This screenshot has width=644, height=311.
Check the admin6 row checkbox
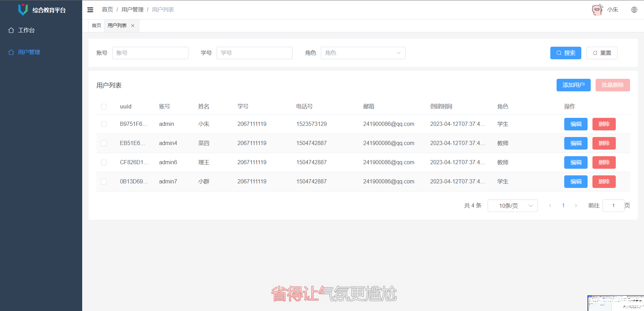(104, 162)
